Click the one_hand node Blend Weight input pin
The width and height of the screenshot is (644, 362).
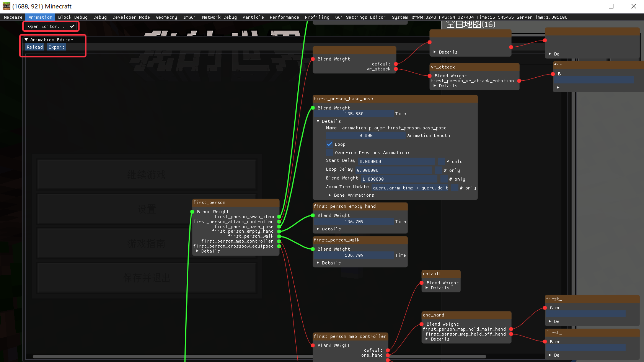click(422, 324)
